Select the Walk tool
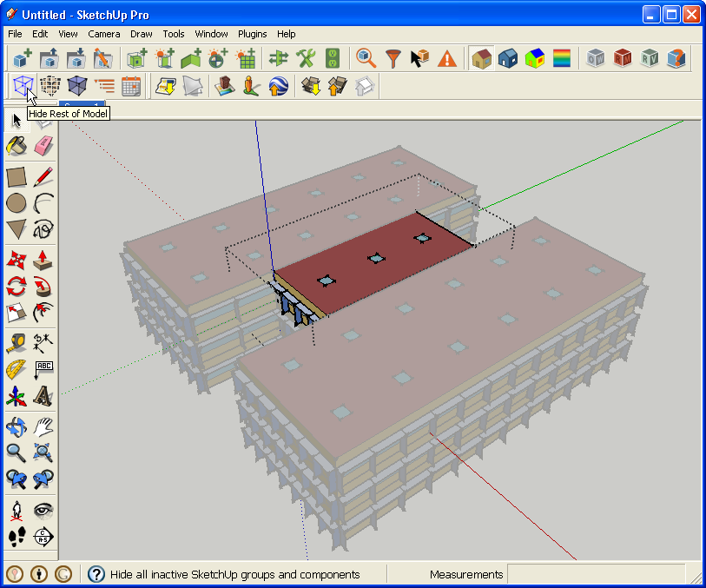Image resolution: width=706 pixels, height=588 pixels. point(15,537)
